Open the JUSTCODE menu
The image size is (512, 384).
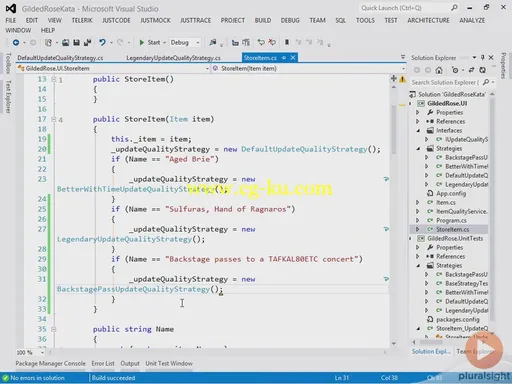point(116,20)
